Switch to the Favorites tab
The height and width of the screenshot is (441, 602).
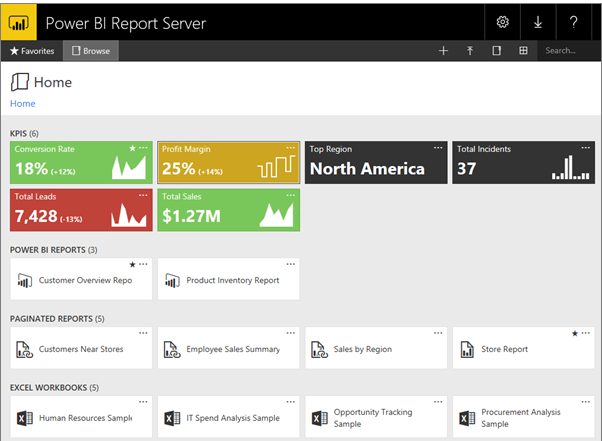point(32,51)
